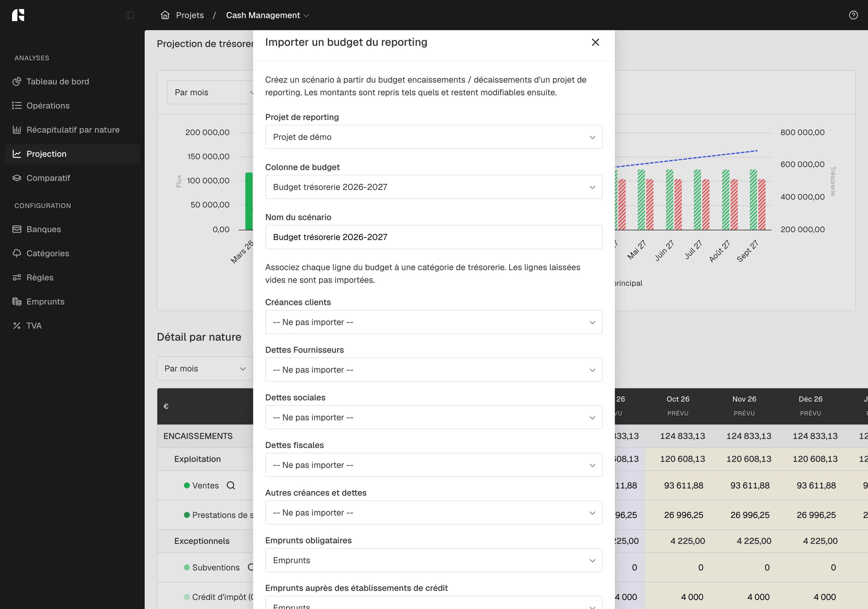Open Détail par nature Par mois dropdown
Viewport: 868px width, 609px height.
coord(205,368)
